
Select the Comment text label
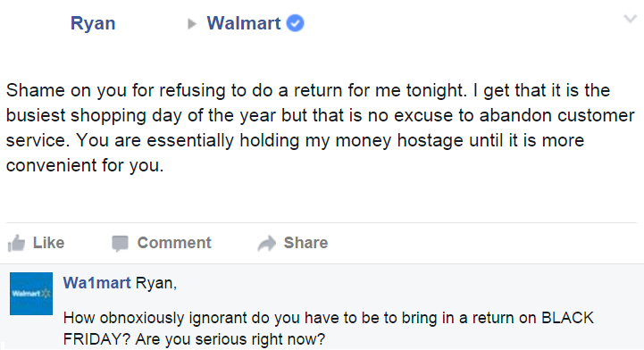tap(174, 243)
